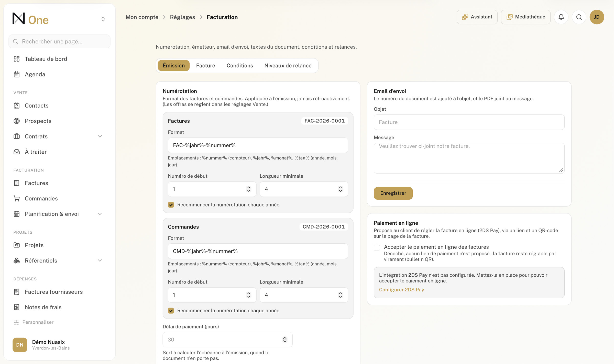Open the À traiter inbox icon
Image resolution: width=614 pixels, height=364 pixels.
tap(17, 152)
